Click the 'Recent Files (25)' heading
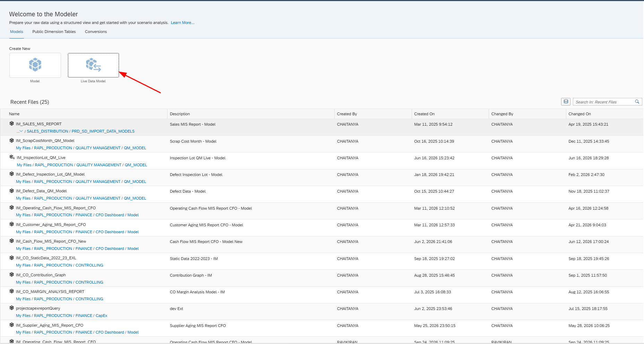The width and height of the screenshot is (644, 344). [29, 102]
